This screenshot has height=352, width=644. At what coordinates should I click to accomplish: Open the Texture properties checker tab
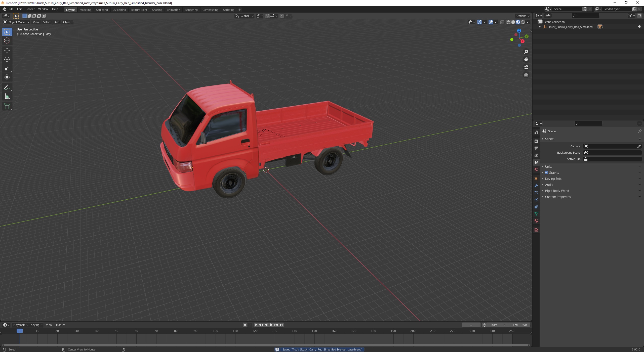pyautogui.click(x=536, y=230)
